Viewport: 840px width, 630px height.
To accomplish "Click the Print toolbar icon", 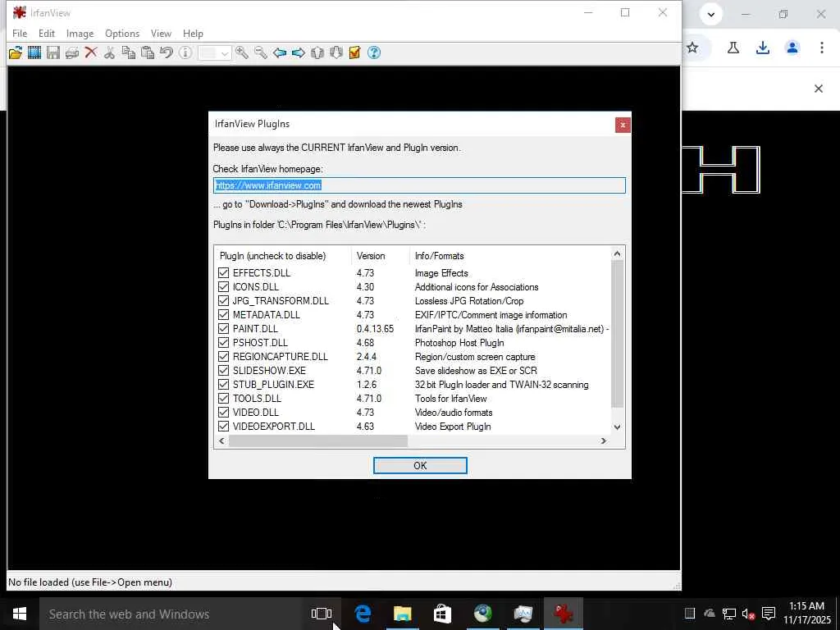I will [x=72, y=52].
